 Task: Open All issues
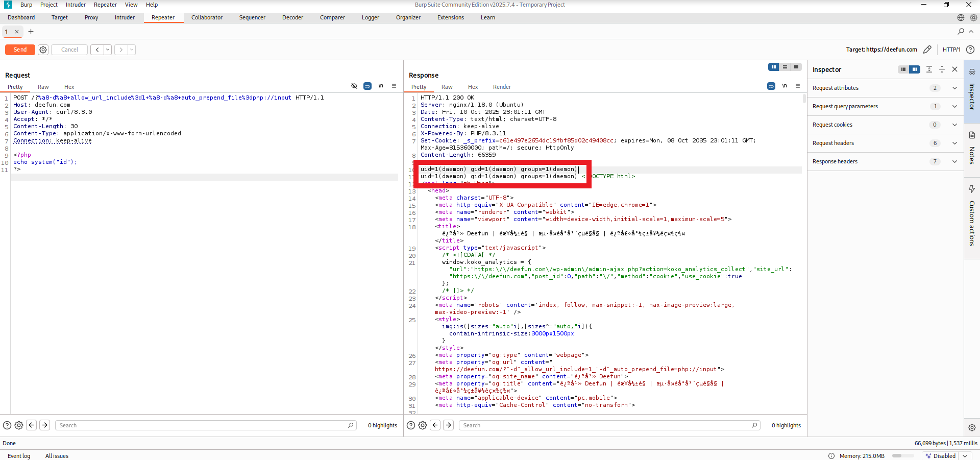pos(57,456)
